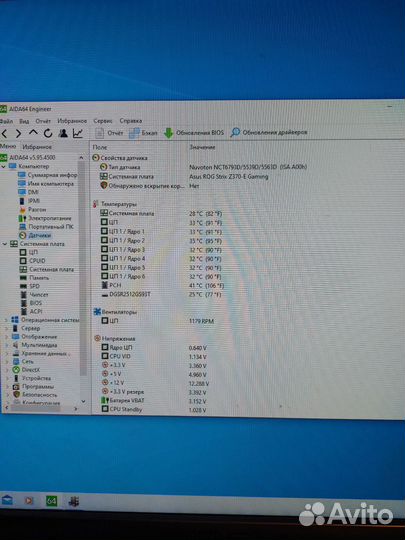Image resolution: width=405 pixels, height=540 pixels.
Task: Collapse the Системная плата tree node
Action: [4, 244]
